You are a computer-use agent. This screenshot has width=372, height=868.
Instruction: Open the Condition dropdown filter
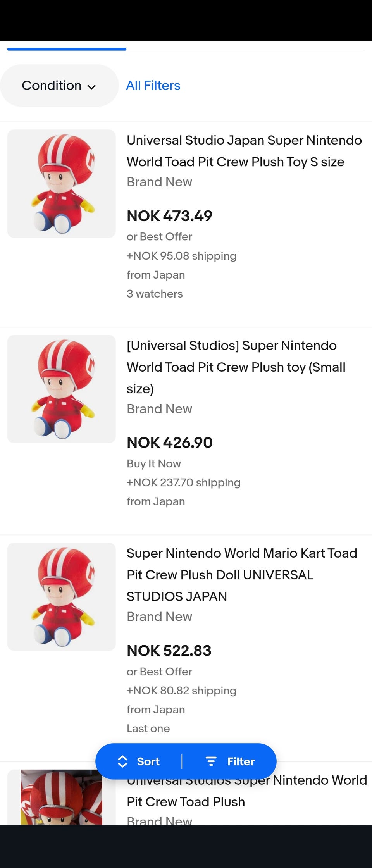pos(58,86)
